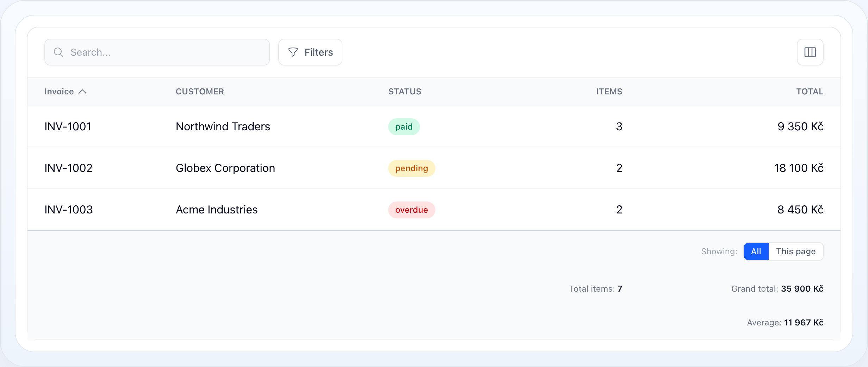Click the funnel icon in Filters
The image size is (868, 367).
(x=293, y=52)
